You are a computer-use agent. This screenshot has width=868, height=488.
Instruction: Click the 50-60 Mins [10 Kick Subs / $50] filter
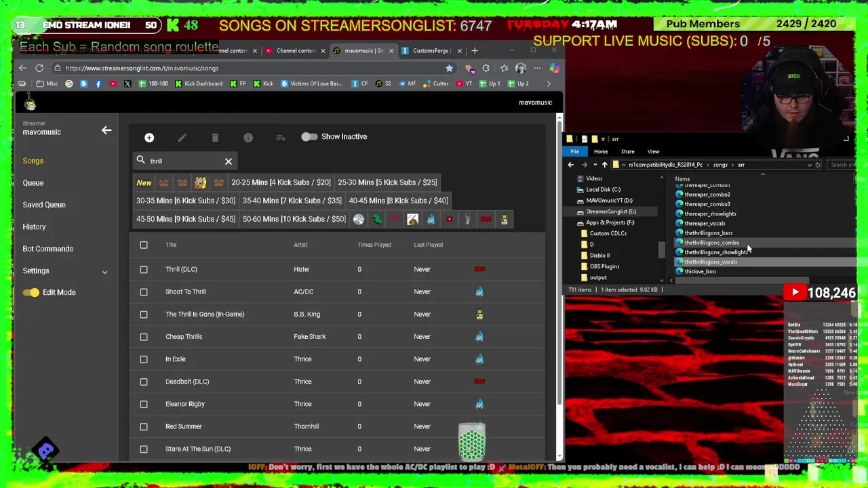[294, 219]
